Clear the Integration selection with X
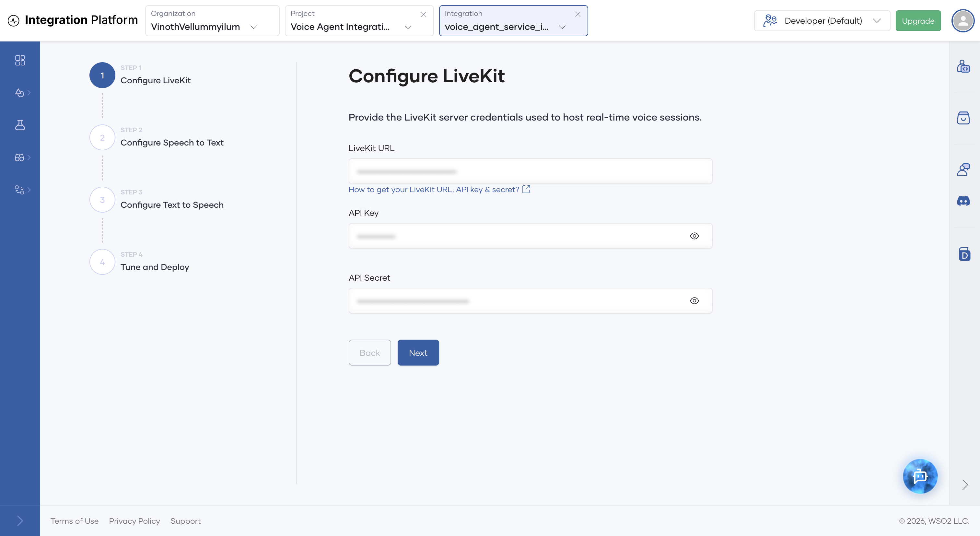 577,14
